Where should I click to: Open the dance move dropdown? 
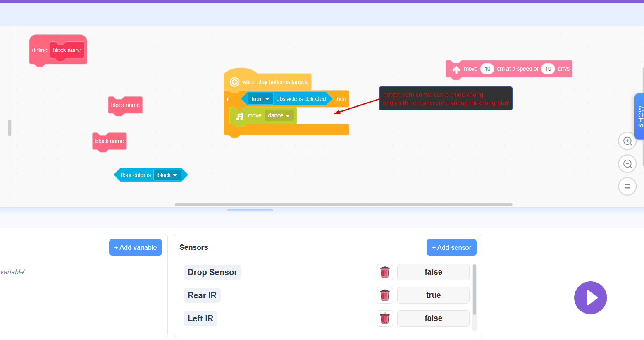click(x=279, y=115)
